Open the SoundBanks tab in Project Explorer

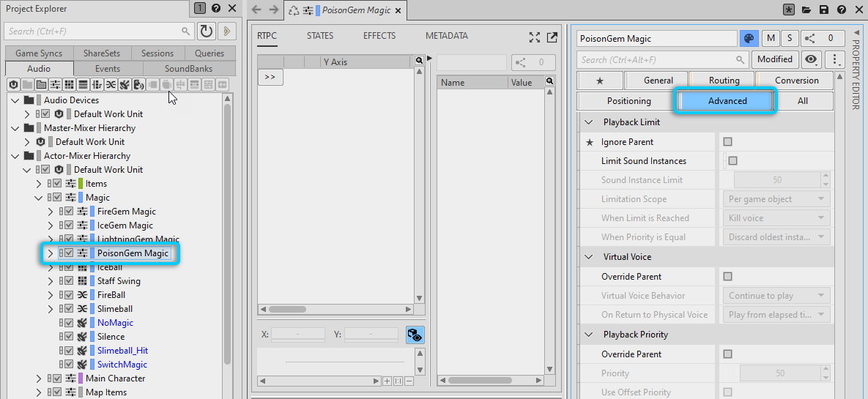click(x=188, y=68)
